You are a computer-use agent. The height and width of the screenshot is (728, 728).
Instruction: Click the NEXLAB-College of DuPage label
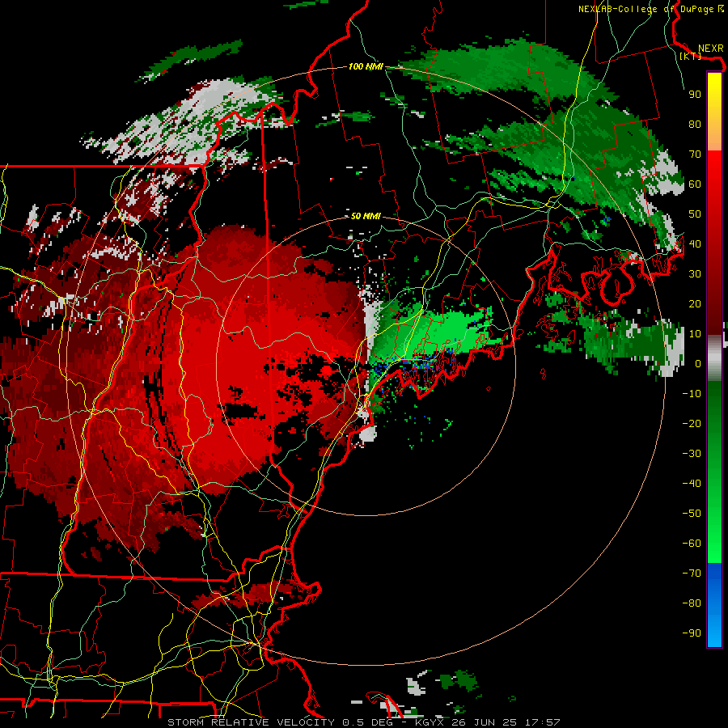coord(651,9)
